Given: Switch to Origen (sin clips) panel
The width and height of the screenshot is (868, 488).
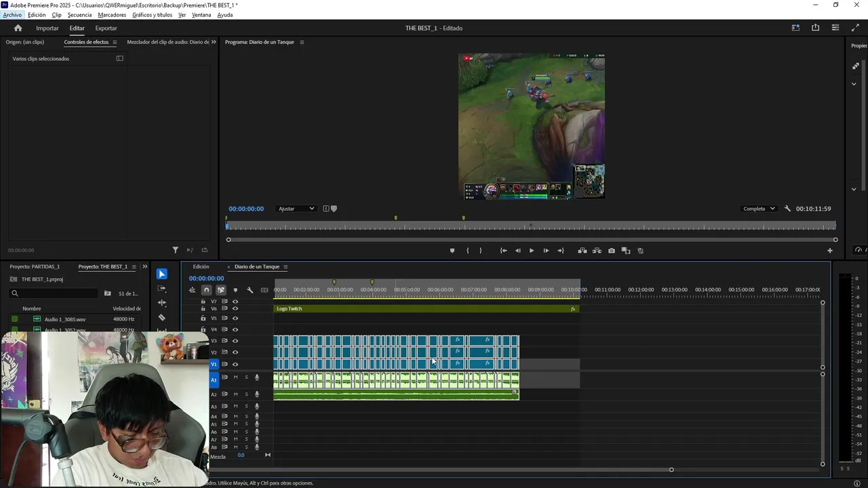Looking at the screenshot, I should coord(25,42).
